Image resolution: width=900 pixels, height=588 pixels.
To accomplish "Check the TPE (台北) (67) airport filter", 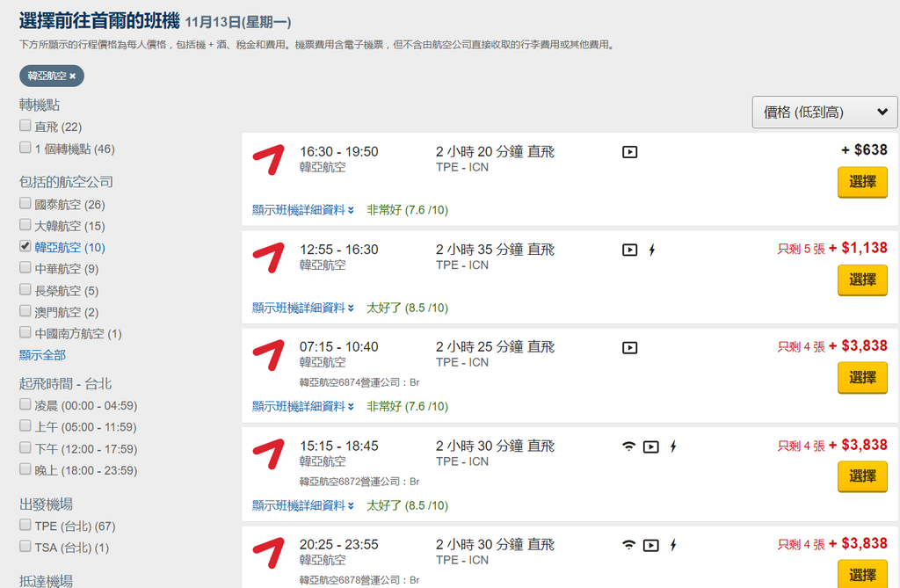I will pyautogui.click(x=25, y=526).
